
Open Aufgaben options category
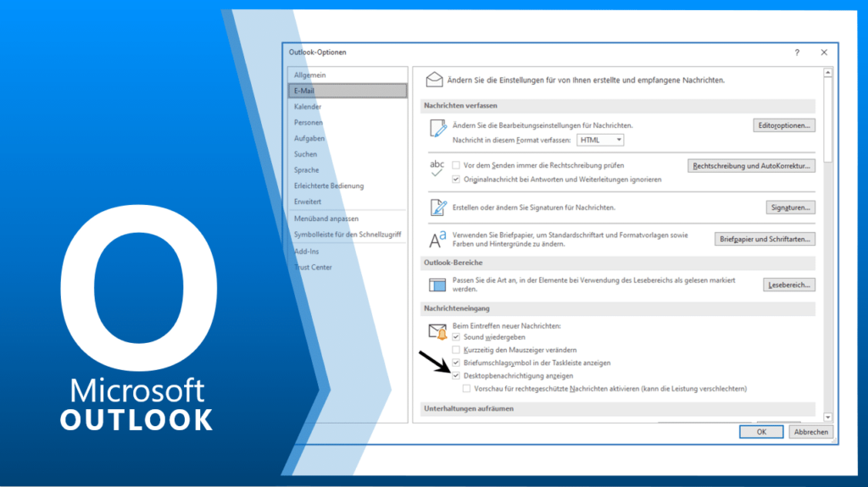click(x=348, y=138)
